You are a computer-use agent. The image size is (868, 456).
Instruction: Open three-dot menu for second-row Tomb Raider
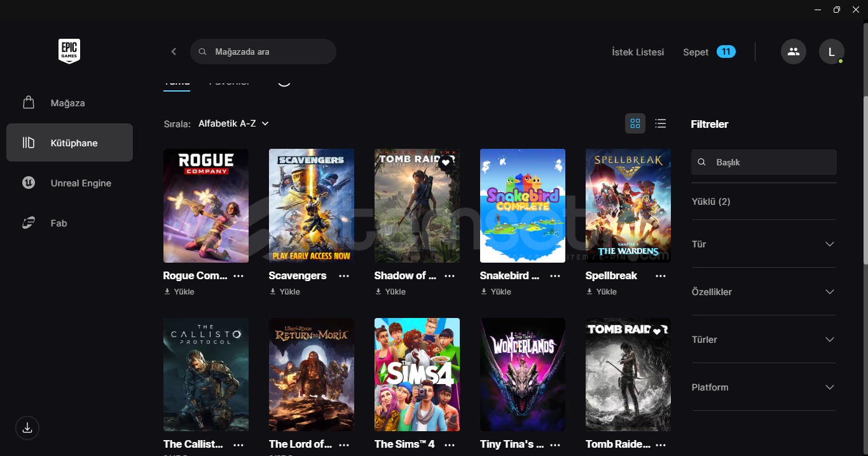point(661,445)
